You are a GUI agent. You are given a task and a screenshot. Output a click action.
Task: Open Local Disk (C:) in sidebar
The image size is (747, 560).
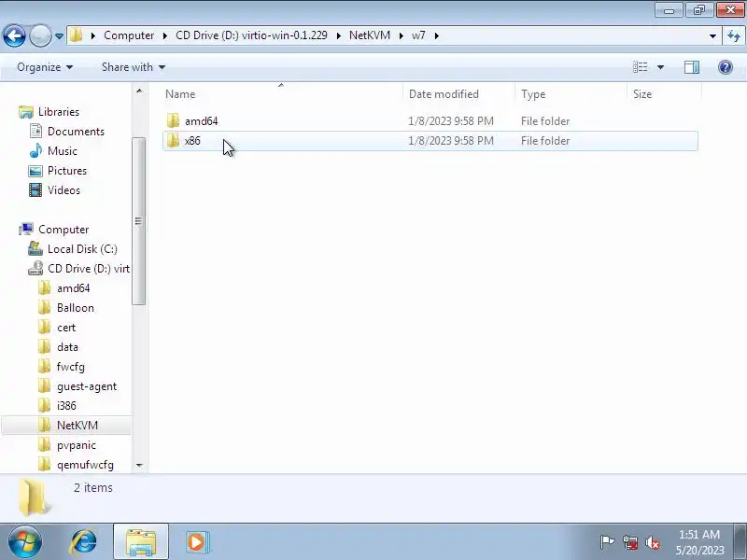[x=82, y=249]
